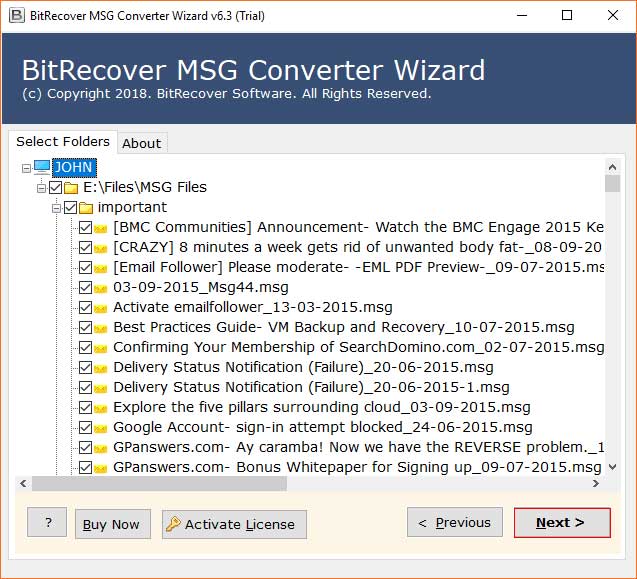637x579 pixels.
Task: Select the JOHN tree node label
Action: (74, 167)
